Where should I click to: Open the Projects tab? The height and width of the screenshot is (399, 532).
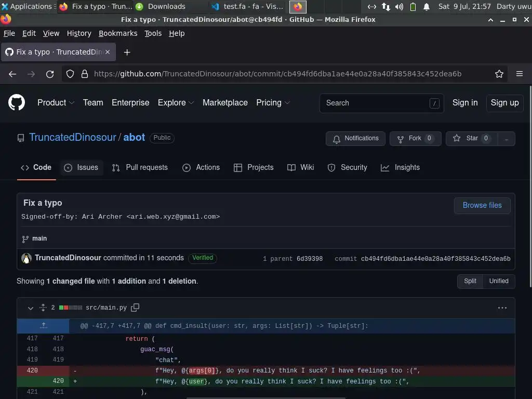pyautogui.click(x=254, y=168)
